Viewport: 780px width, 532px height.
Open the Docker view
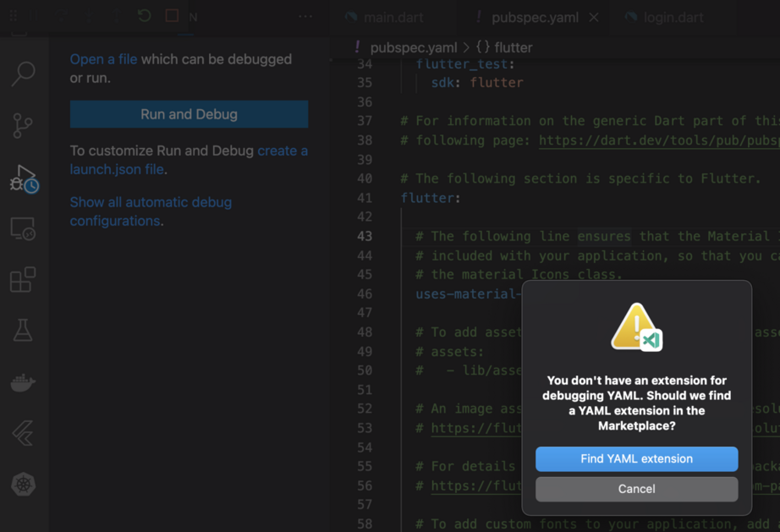coord(23,382)
